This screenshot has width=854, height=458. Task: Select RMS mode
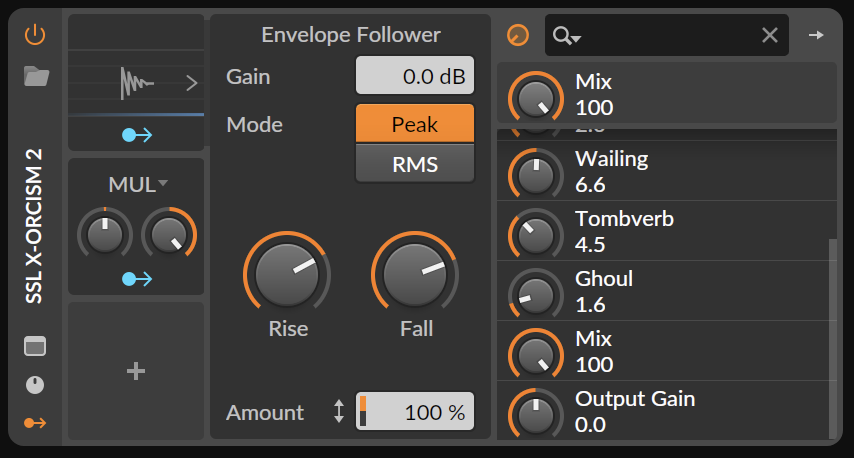[414, 164]
